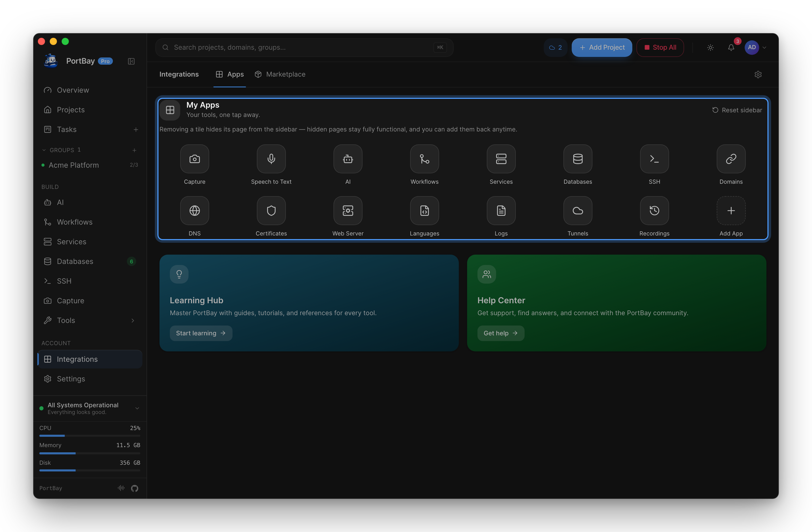Open the Speech to Text app tile
812x532 pixels.
click(x=271, y=159)
